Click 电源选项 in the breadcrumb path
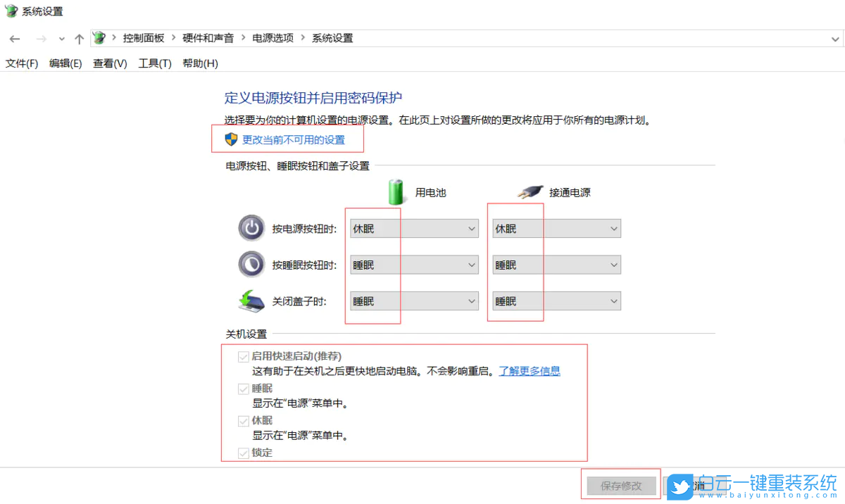The image size is (845, 504). (273, 37)
